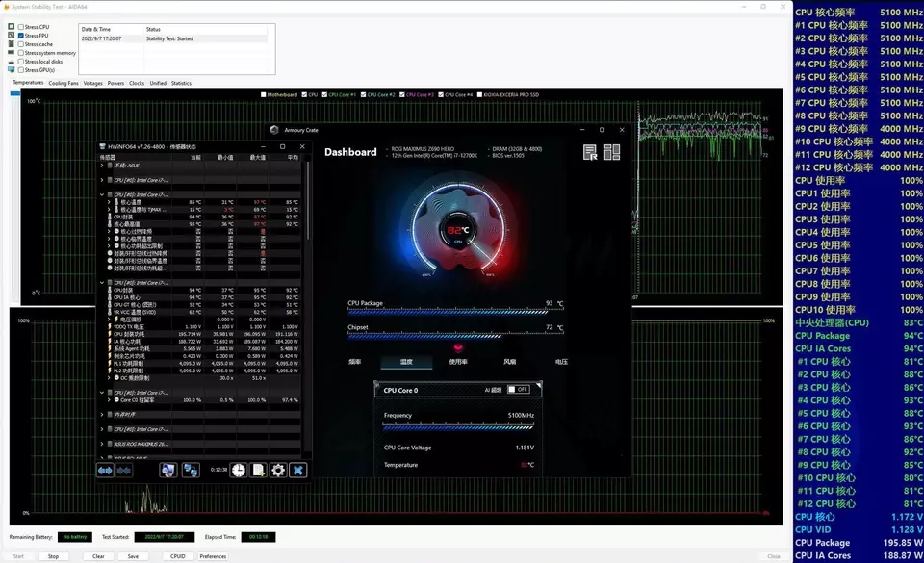This screenshot has height=563, width=924.
Task: Toggle AI超频 OFF switch for CPU Core 0
Action: pyautogui.click(x=519, y=389)
